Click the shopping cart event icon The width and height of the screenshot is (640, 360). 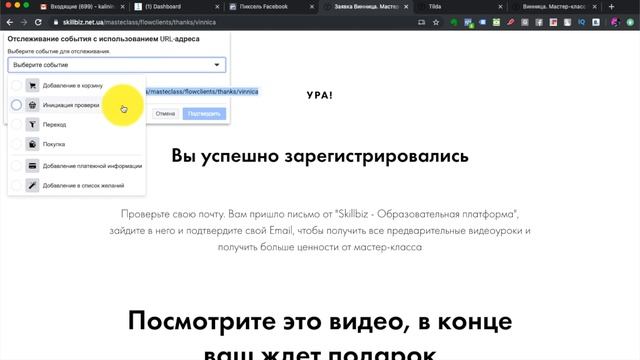[x=32, y=85]
